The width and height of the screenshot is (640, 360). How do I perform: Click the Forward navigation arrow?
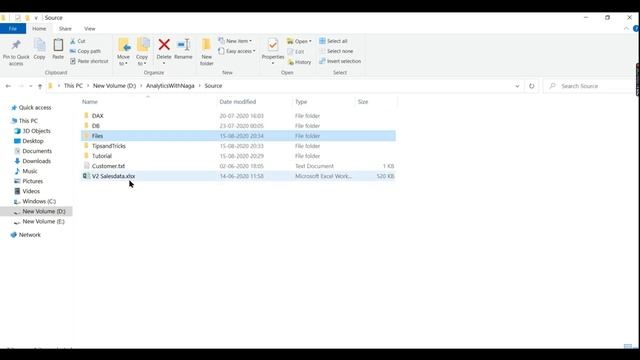point(21,86)
